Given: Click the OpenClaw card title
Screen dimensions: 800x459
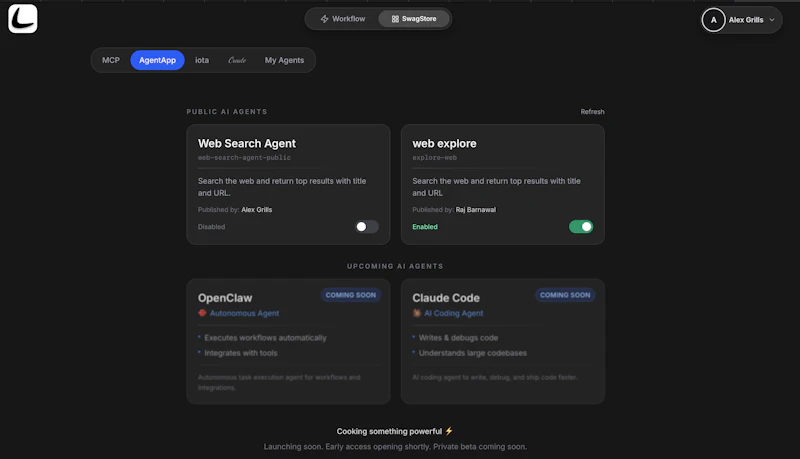Looking at the screenshot, I should [x=225, y=298].
